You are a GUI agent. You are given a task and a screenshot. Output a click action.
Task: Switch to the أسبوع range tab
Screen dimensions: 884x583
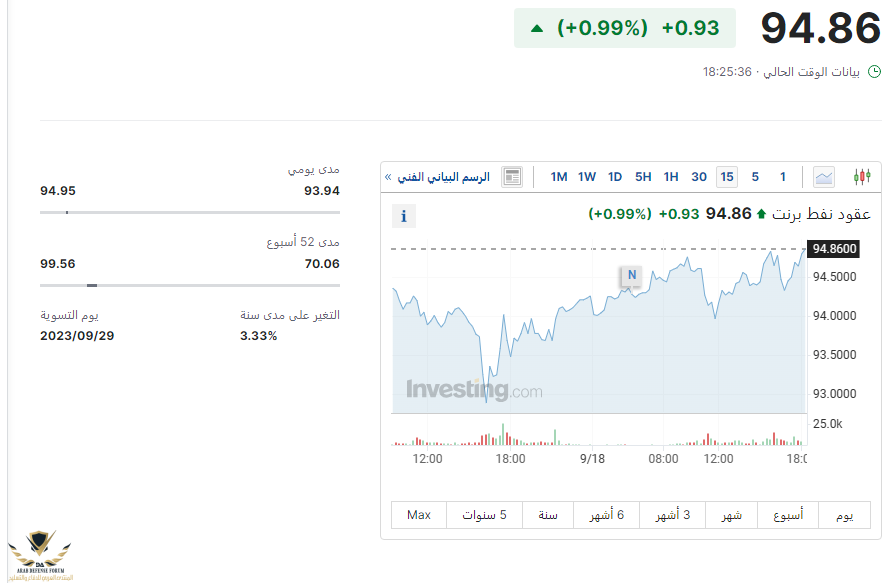point(788,515)
